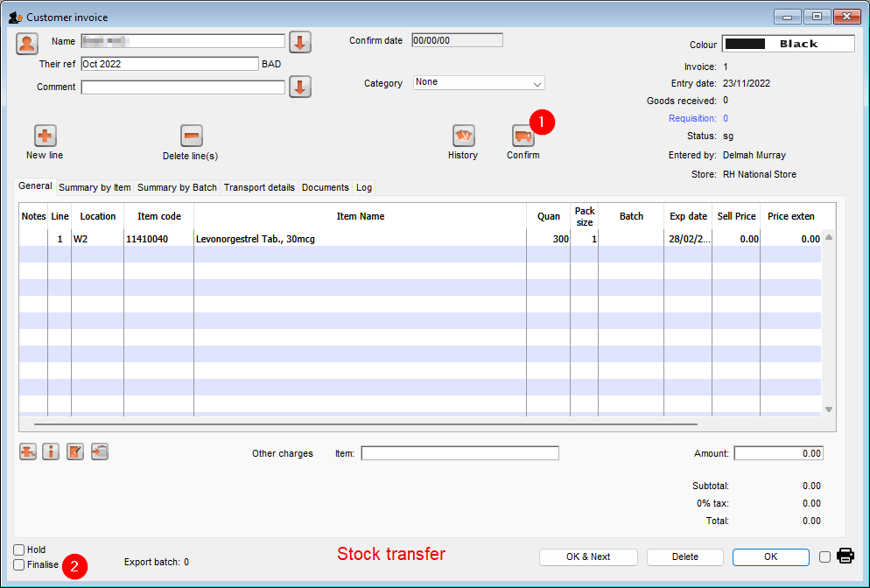Click the Delete line(s) minus icon
This screenshot has width=870, height=588.
[191, 136]
